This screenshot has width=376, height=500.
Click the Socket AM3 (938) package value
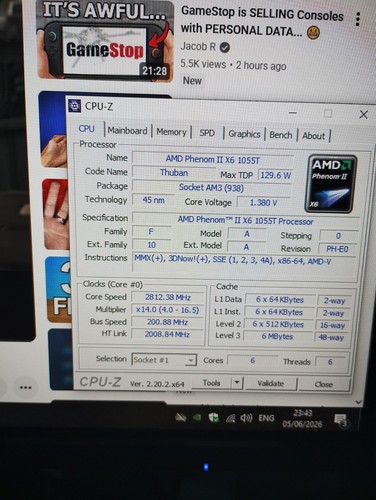[212, 188]
